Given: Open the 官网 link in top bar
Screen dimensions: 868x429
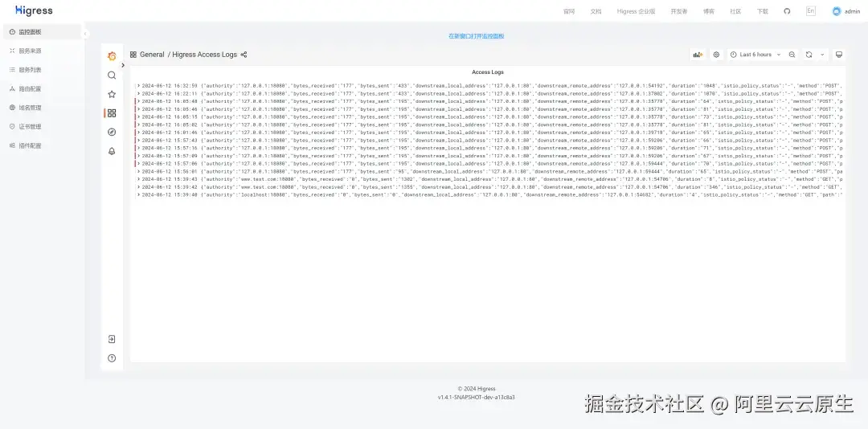Looking at the screenshot, I should tap(569, 11).
